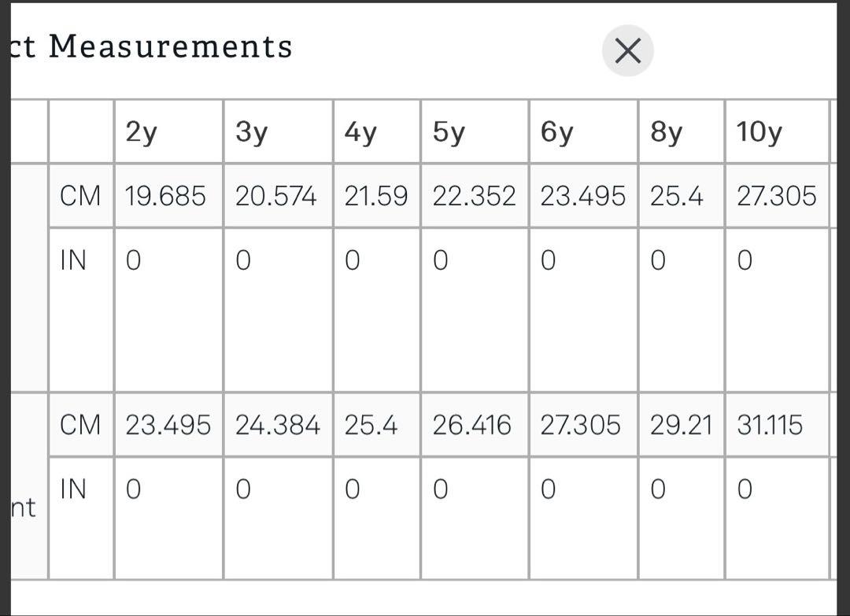Click the 24.384 cell in second CM row
This screenshot has height=616, width=850.
(278, 425)
